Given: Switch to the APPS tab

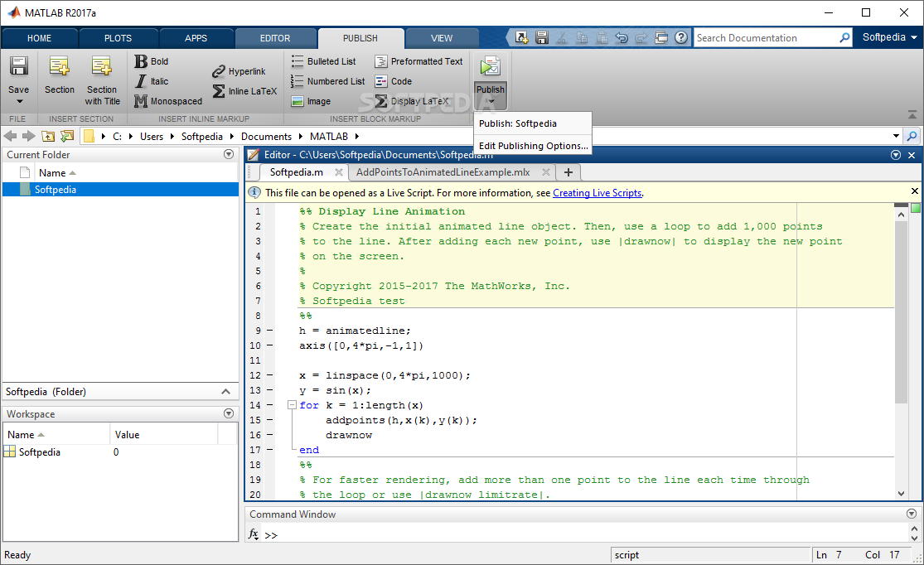Looking at the screenshot, I should point(196,38).
